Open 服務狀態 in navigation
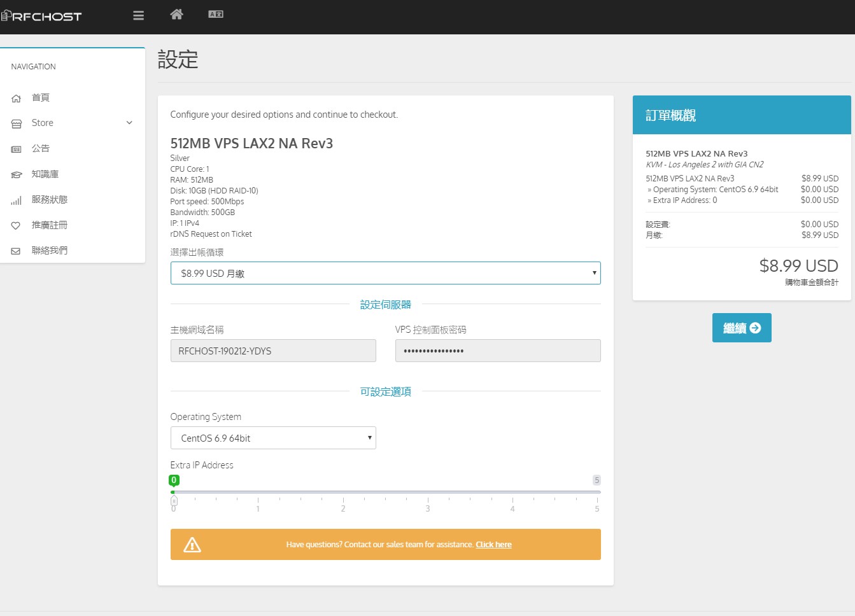855x616 pixels. [x=50, y=199]
